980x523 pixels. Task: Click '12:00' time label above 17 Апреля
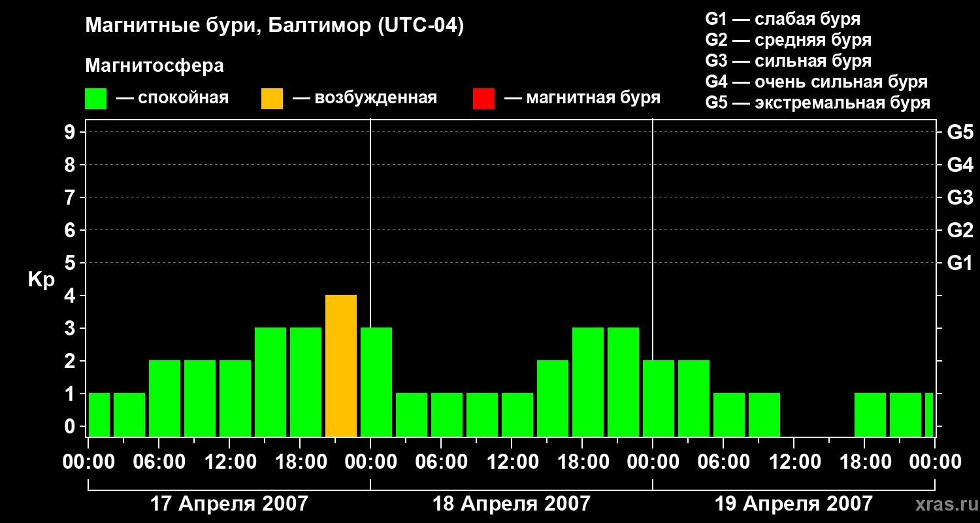(229, 462)
